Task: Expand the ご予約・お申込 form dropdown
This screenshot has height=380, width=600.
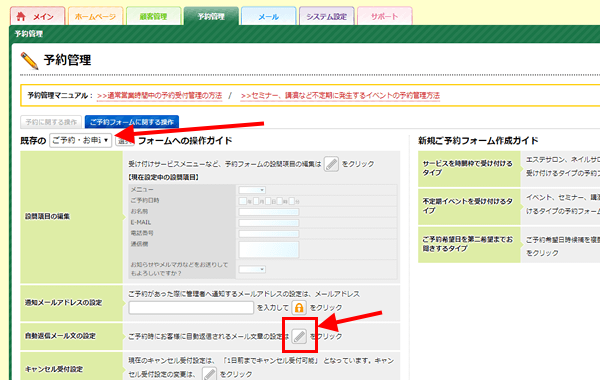Action: [x=80, y=140]
